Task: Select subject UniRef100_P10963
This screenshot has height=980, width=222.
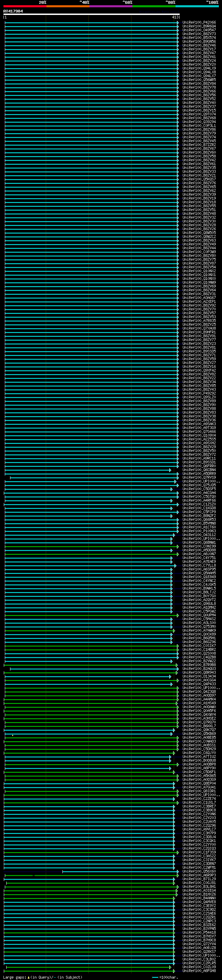Action: tap(199, 531)
